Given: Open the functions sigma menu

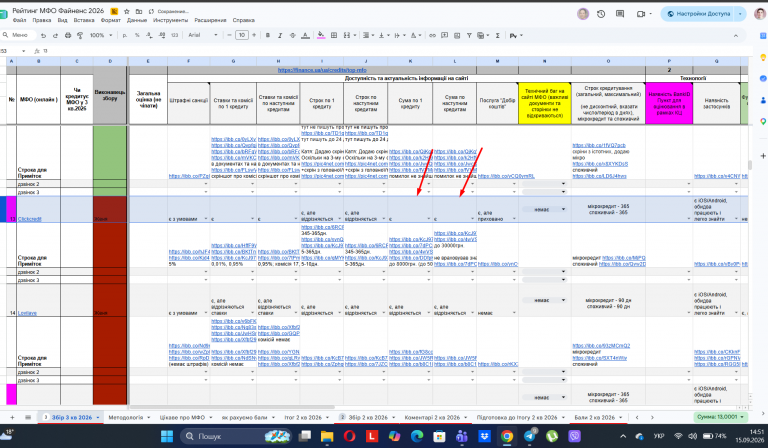Looking at the screenshot, I should (x=498, y=35).
